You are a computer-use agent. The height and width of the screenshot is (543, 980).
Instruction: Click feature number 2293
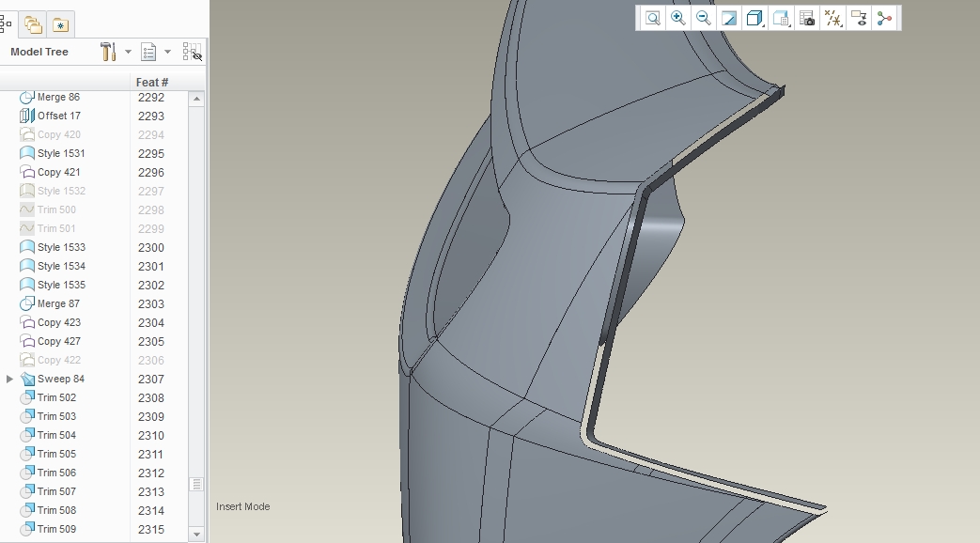pos(150,116)
